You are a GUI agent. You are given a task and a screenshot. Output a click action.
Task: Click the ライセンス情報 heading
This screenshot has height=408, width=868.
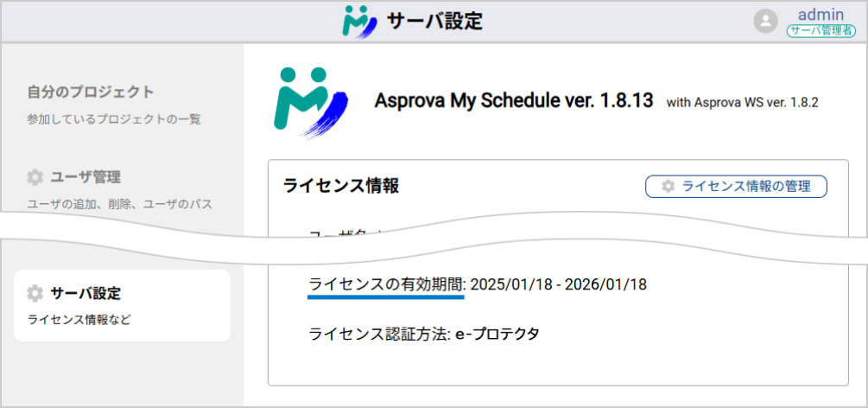click(x=340, y=186)
